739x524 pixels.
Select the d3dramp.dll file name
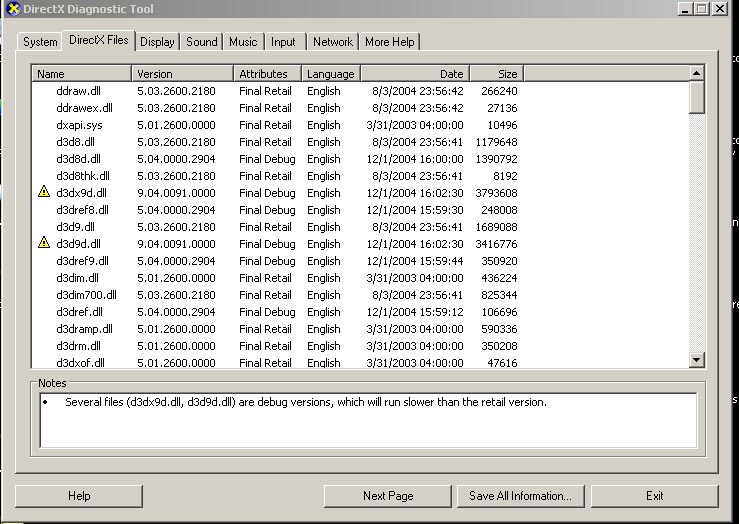(84, 328)
